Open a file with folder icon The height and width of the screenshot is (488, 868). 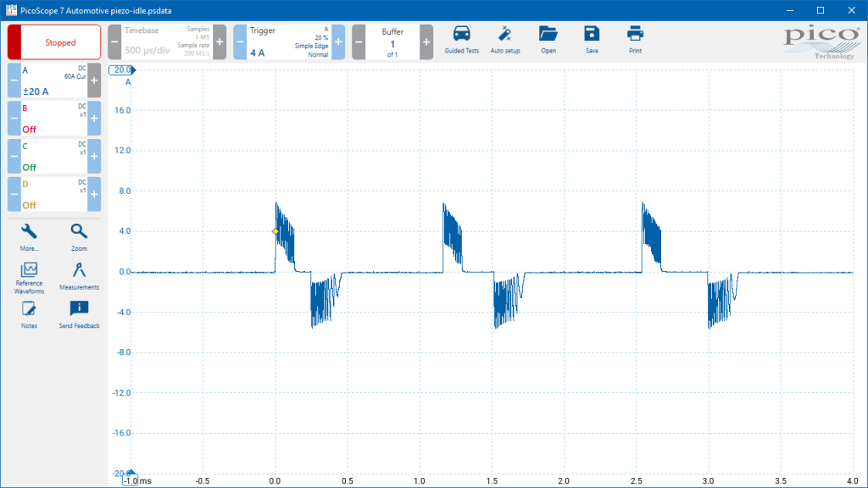click(548, 40)
